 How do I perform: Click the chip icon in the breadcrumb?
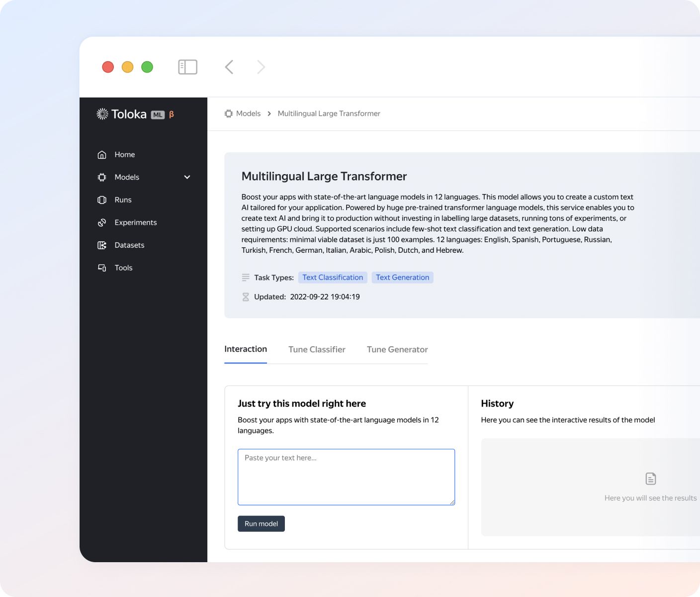pyautogui.click(x=229, y=113)
